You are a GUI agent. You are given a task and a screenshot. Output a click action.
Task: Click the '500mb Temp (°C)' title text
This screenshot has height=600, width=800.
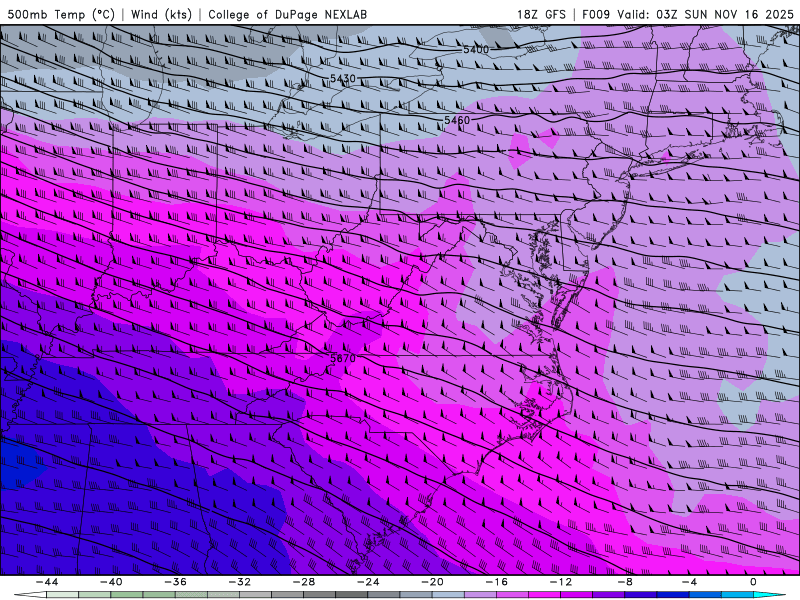[x=61, y=14]
